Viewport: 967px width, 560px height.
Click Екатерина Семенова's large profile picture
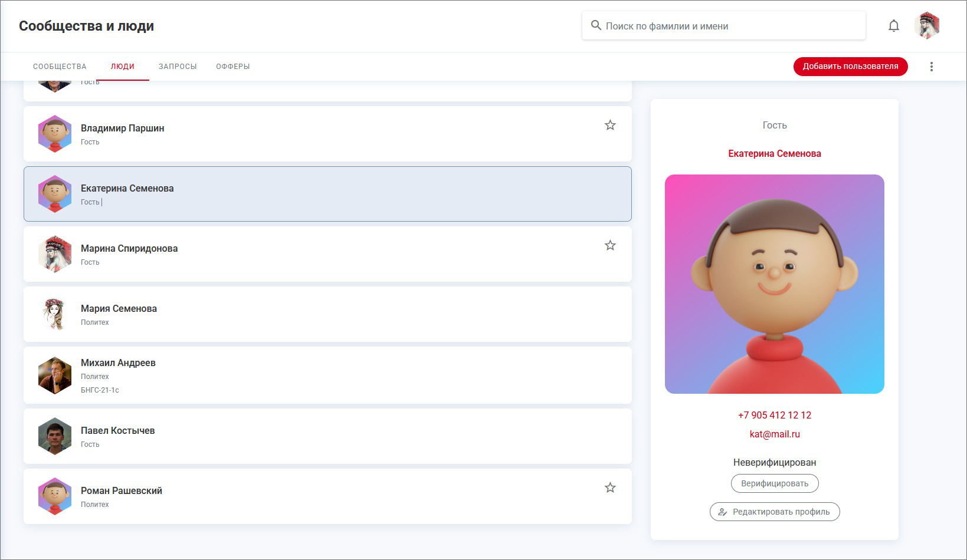coord(775,284)
